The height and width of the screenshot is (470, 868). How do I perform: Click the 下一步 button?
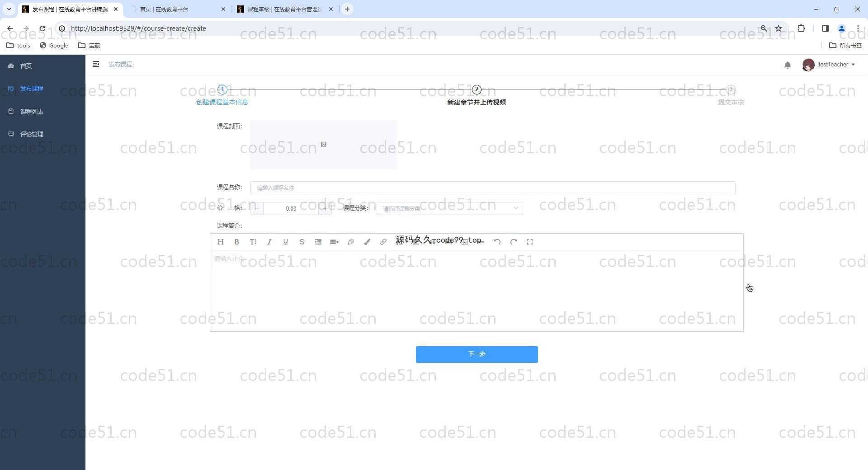click(x=476, y=354)
